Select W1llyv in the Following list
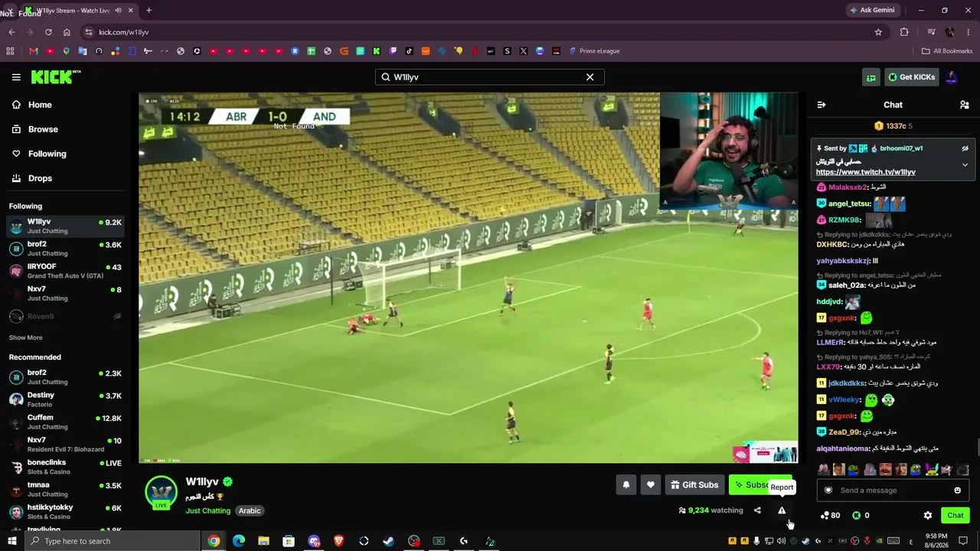 [65, 227]
